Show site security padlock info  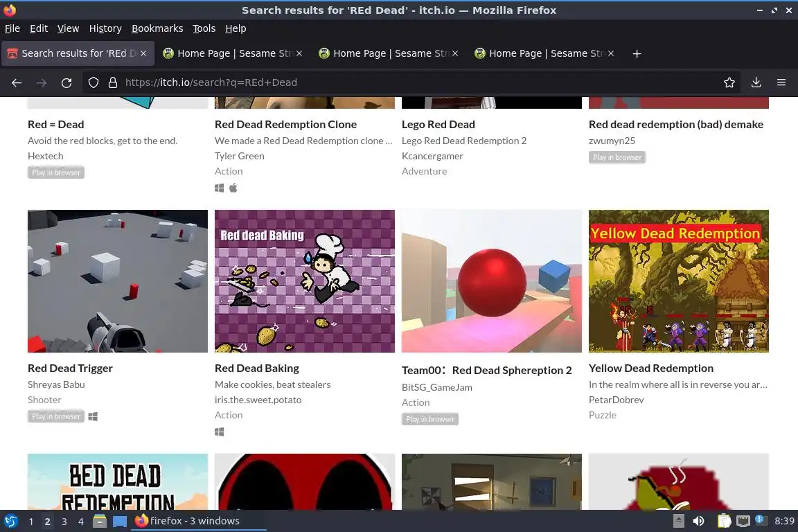click(113, 82)
